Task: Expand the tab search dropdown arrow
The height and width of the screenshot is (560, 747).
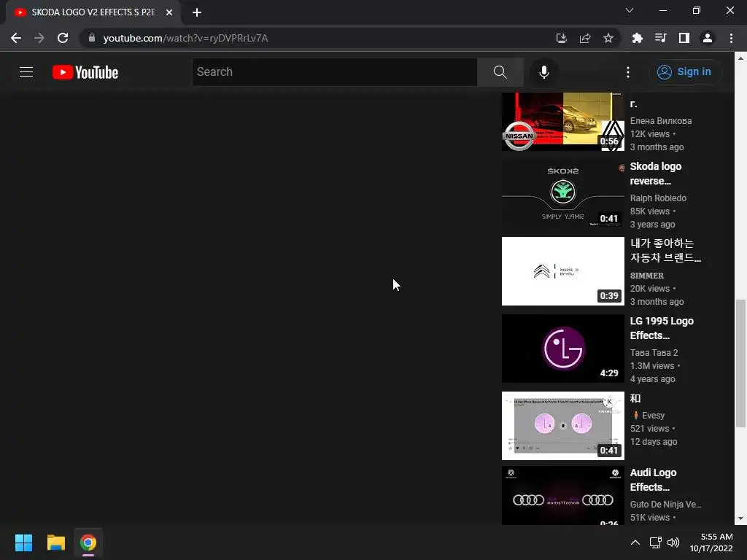Action: click(x=630, y=10)
